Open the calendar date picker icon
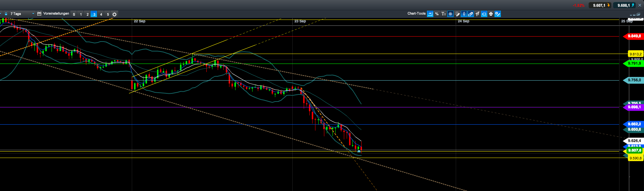Screen dimensions: 644x191 39,14
